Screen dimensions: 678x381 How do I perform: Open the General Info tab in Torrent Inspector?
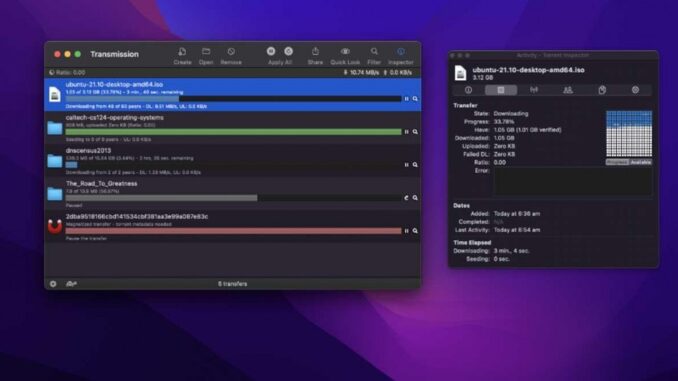tap(468, 90)
